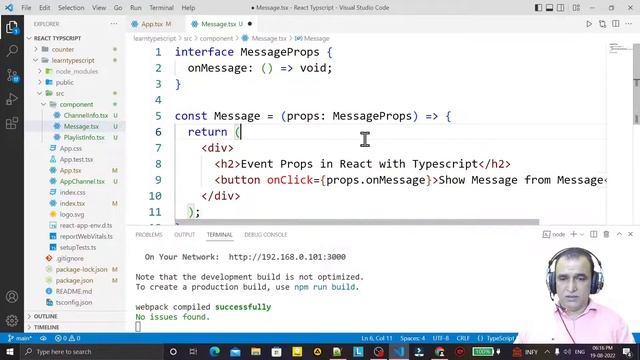
Task: Open the Go menu
Action: 118,8
